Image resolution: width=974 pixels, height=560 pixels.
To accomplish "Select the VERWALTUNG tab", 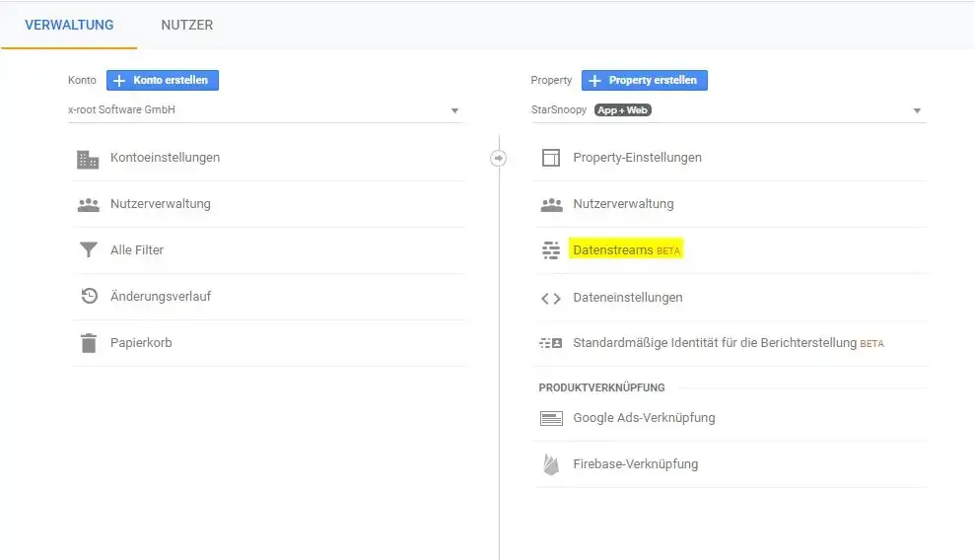I will 69,25.
